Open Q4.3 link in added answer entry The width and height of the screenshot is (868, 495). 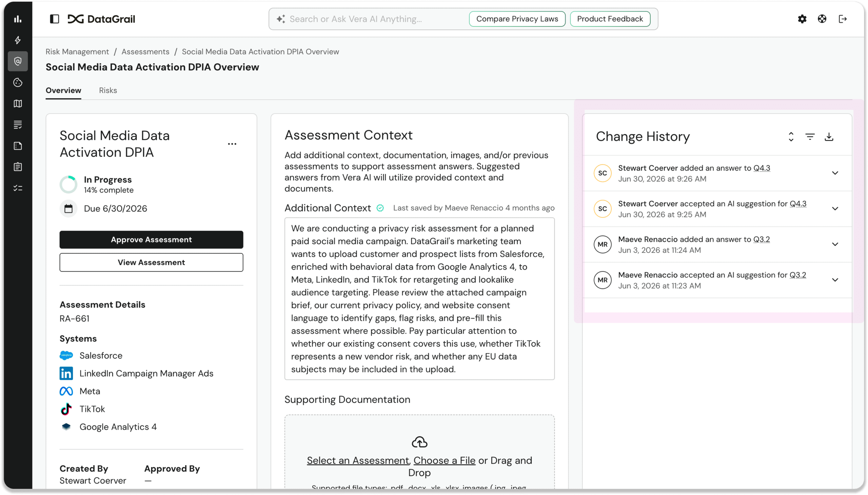point(762,168)
